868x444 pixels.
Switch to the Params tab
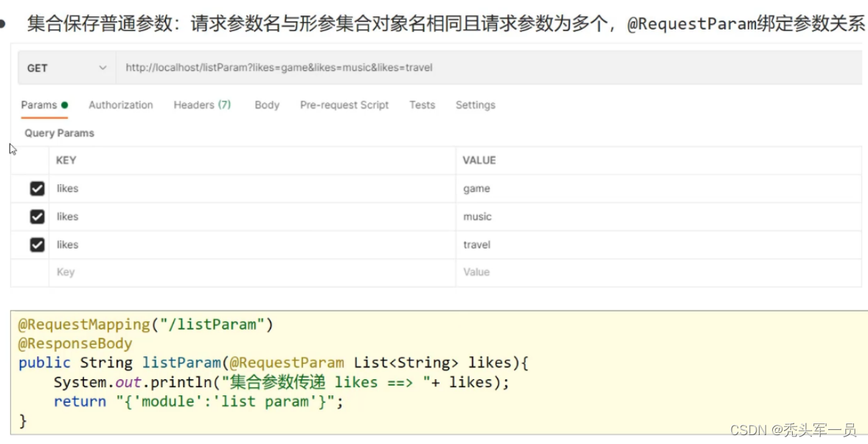(x=39, y=105)
